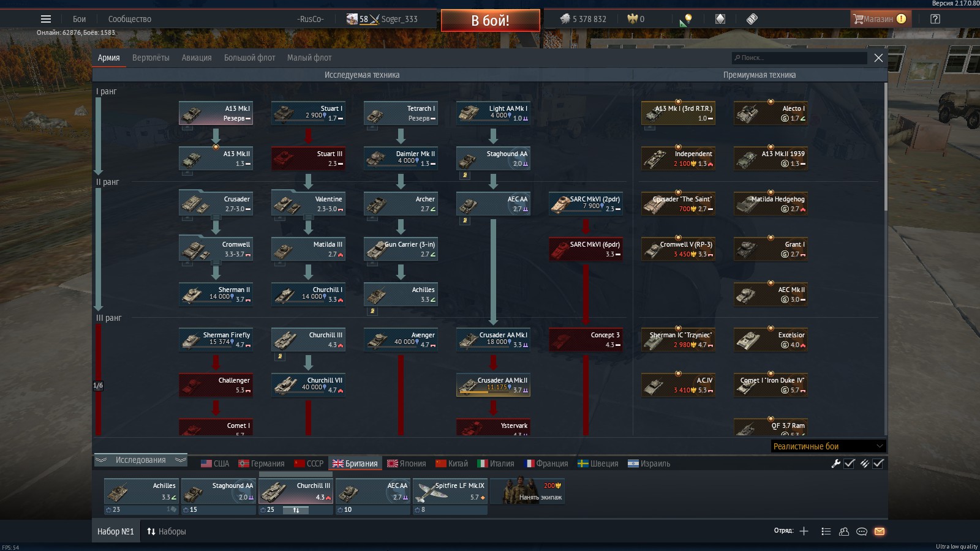Select the США nation tab
This screenshot has width=980, height=551.
click(x=215, y=463)
